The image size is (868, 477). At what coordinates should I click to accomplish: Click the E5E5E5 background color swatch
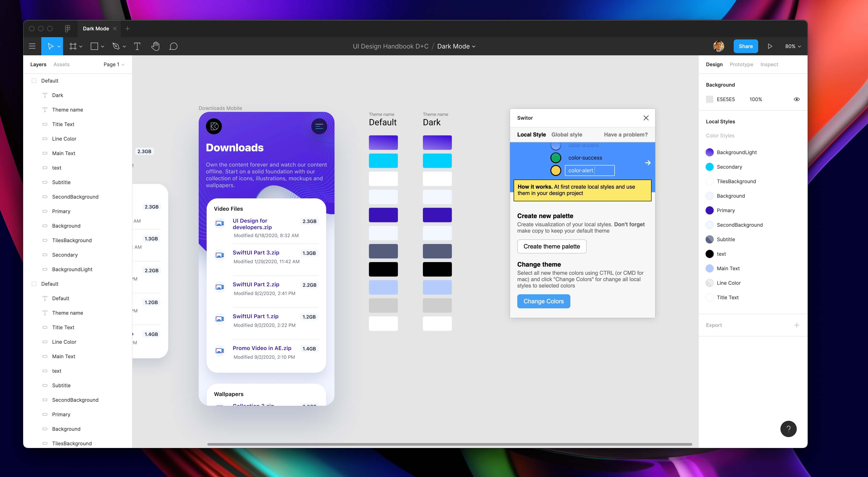pyautogui.click(x=710, y=99)
